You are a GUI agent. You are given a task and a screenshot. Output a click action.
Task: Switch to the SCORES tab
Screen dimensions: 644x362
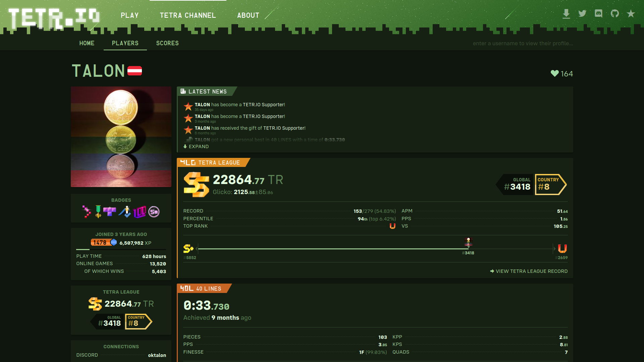(x=167, y=43)
